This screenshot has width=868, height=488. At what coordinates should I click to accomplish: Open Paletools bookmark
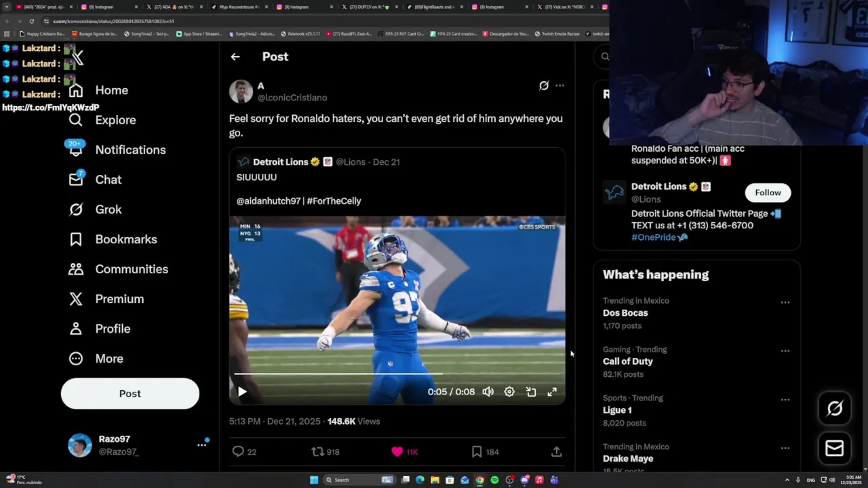[300, 34]
